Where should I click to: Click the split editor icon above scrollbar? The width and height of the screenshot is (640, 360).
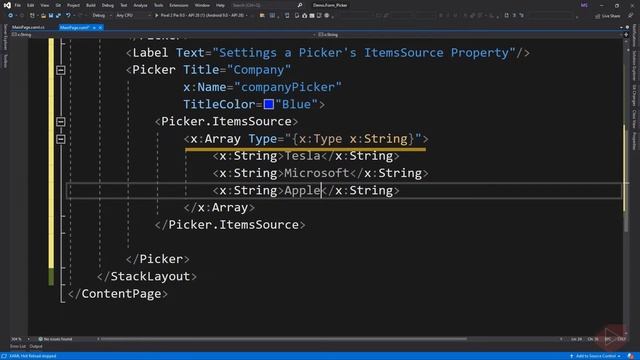coord(626,35)
